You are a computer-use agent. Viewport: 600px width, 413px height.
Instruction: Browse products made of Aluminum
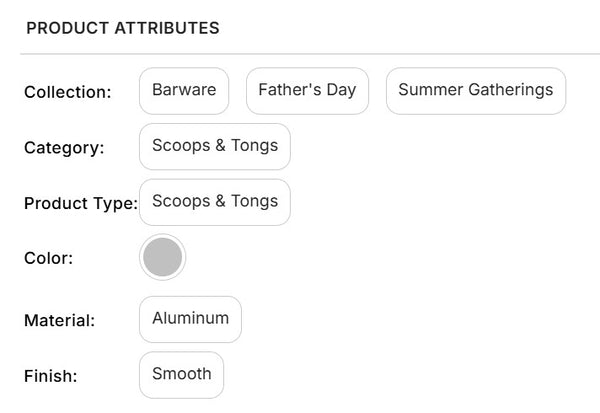pos(190,319)
